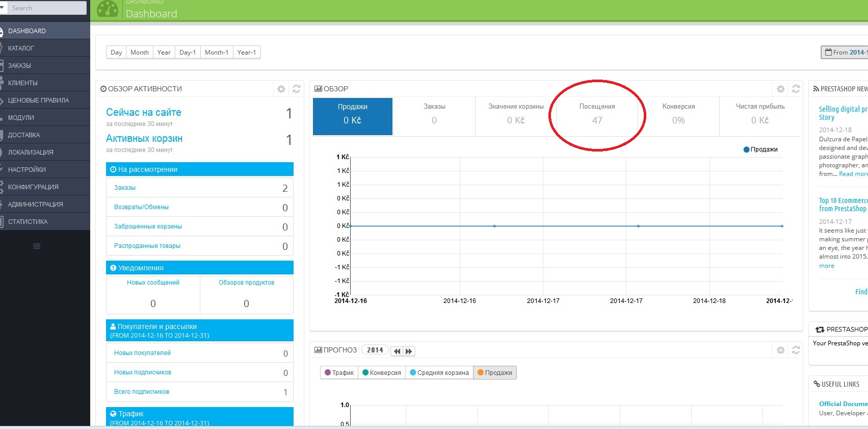Open ПРОГНОЗ panel settings gear

[x=780, y=350]
